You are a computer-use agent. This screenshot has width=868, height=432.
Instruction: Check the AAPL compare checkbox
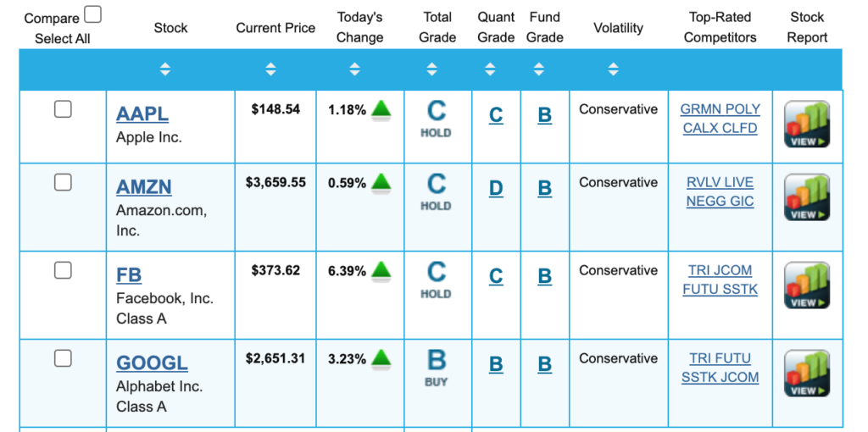pos(63,109)
